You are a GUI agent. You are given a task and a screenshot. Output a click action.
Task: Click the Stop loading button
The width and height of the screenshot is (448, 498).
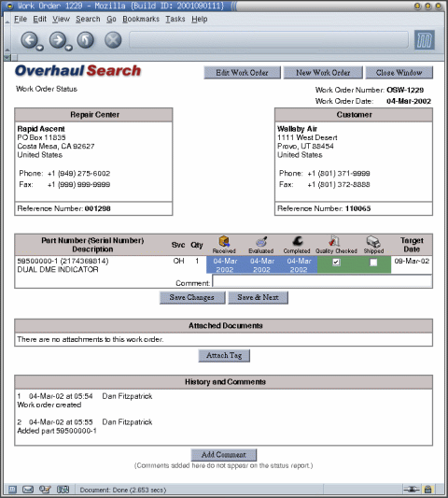pyautogui.click(x=113, y=40)
